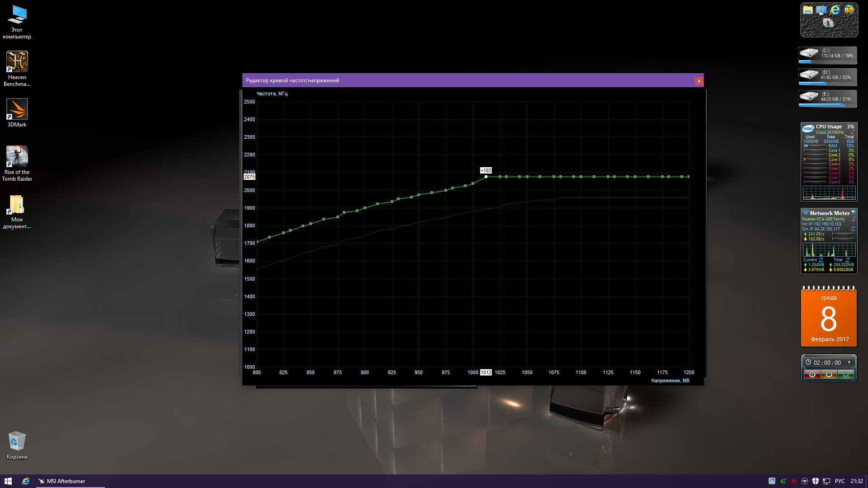Open the Recycle Bin (Корзина)
Viewport: 868px width, 488px height.
click(17, 441)
